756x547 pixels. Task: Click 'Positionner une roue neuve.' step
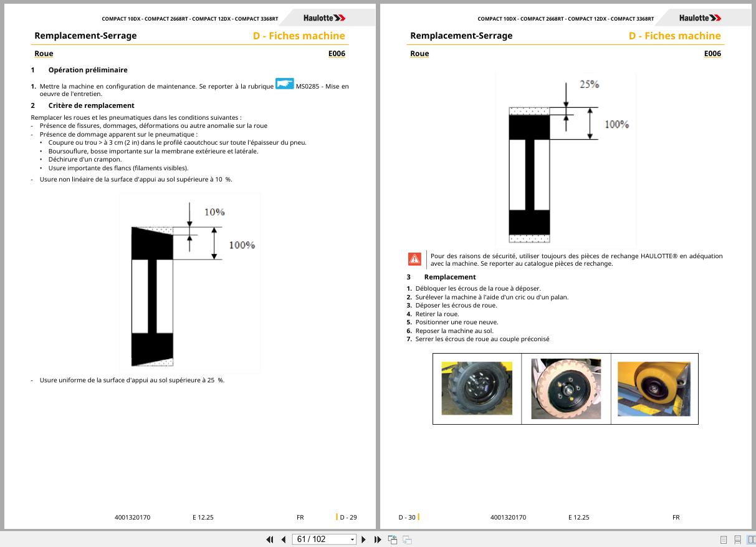457,322
